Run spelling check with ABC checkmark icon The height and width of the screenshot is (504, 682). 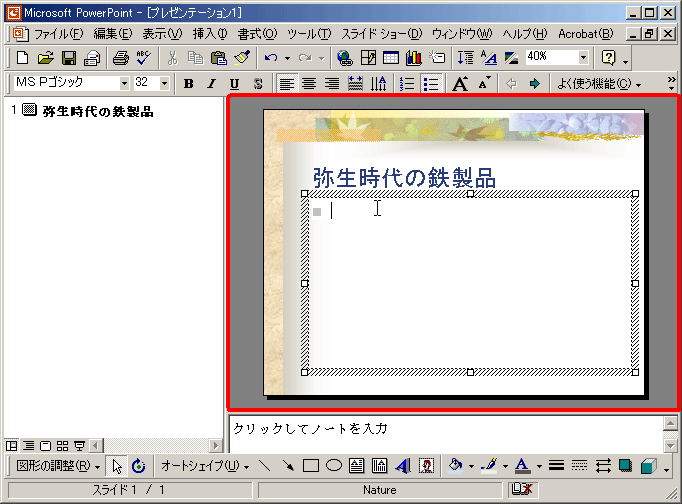click(x=144, y=58)
